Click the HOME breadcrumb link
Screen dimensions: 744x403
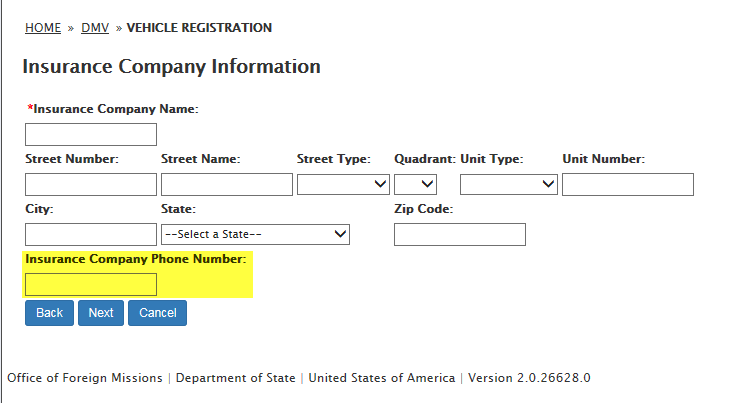coord(42,28)
